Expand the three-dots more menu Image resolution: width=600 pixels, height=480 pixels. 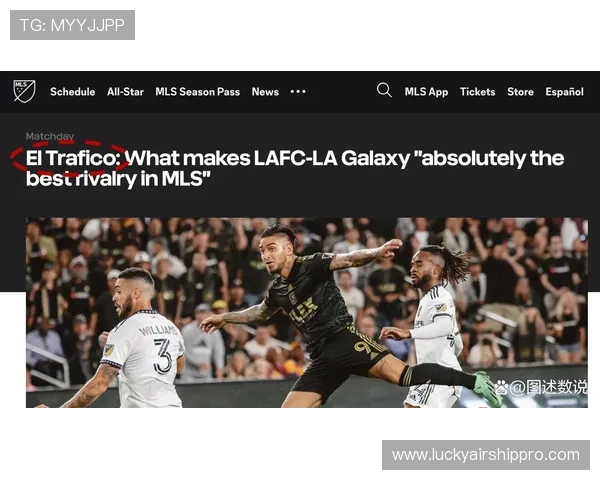(x=298, y=92)
